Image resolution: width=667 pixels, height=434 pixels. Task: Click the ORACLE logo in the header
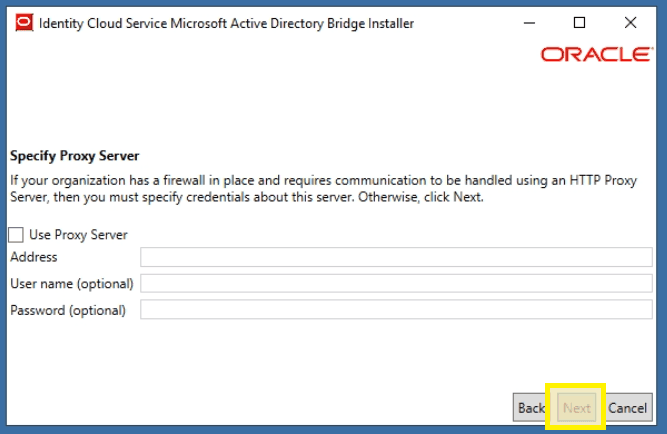tap(596, 55)
